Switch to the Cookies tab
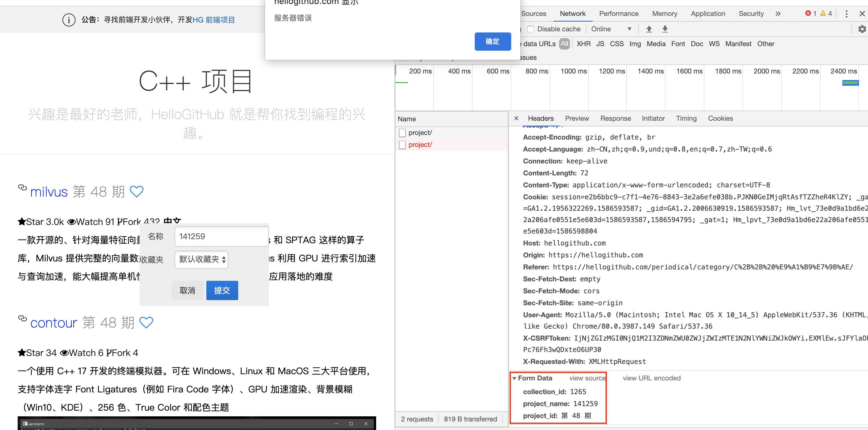Viewport: 868px width, 430px height. pos(720,118)
